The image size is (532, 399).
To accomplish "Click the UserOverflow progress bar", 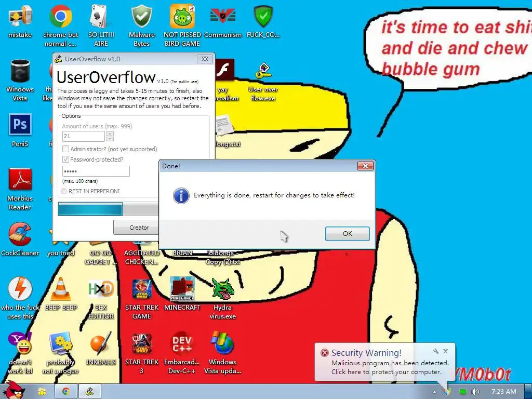I will click(108, 209).
